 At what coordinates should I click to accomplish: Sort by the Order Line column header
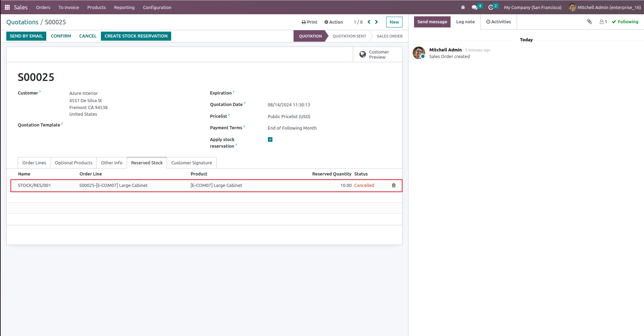(91, 174)
